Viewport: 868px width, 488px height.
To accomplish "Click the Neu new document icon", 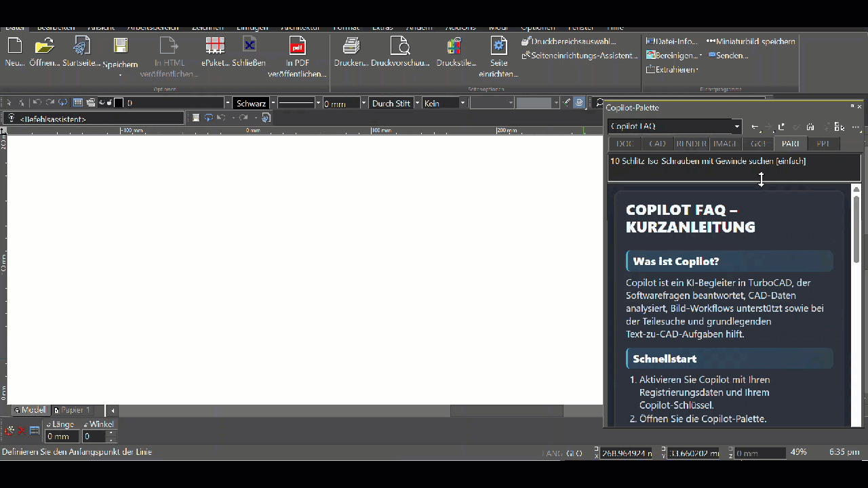I will tap(14, 46).
